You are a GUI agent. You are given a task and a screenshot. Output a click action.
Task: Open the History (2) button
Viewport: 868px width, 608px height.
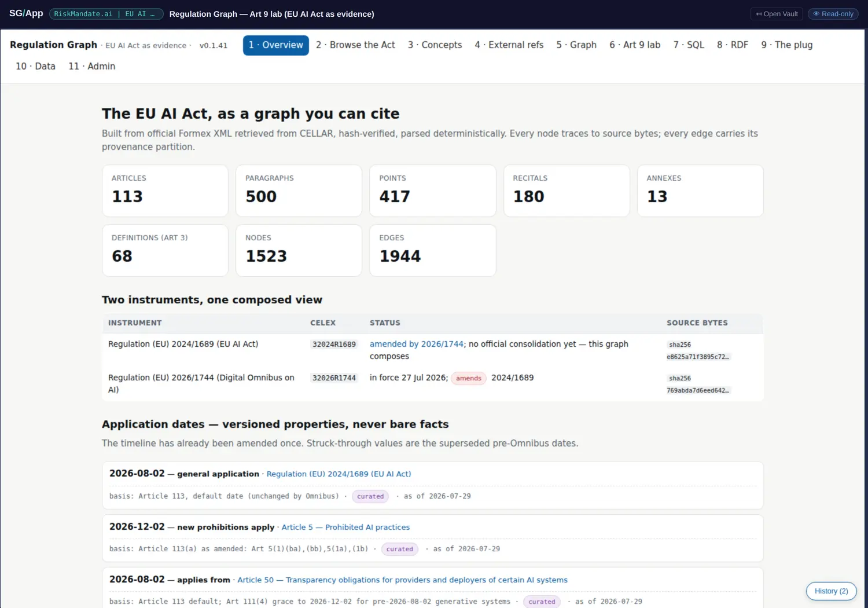pos(831,591)
